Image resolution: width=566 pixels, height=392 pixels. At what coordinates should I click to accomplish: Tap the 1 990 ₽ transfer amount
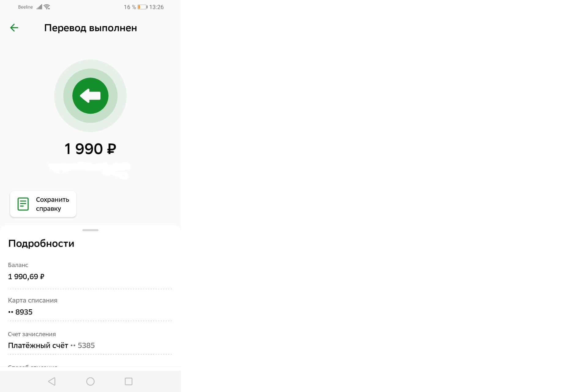coord(90,149)
